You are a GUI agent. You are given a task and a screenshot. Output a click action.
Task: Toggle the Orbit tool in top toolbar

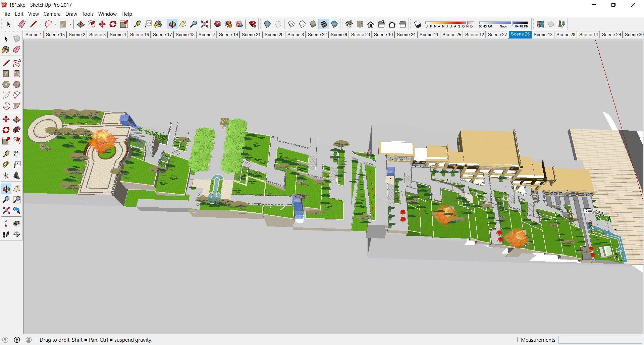tap(172, 24)
